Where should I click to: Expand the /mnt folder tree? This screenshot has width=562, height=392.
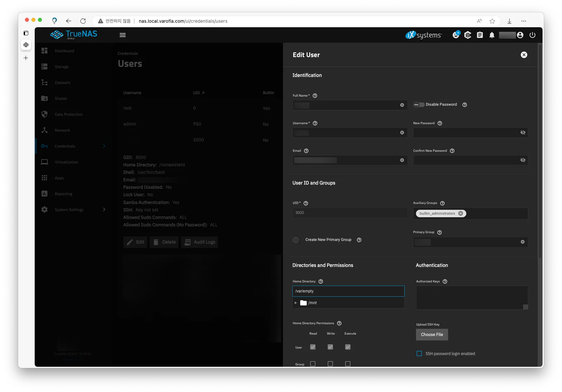pos(296,303)
